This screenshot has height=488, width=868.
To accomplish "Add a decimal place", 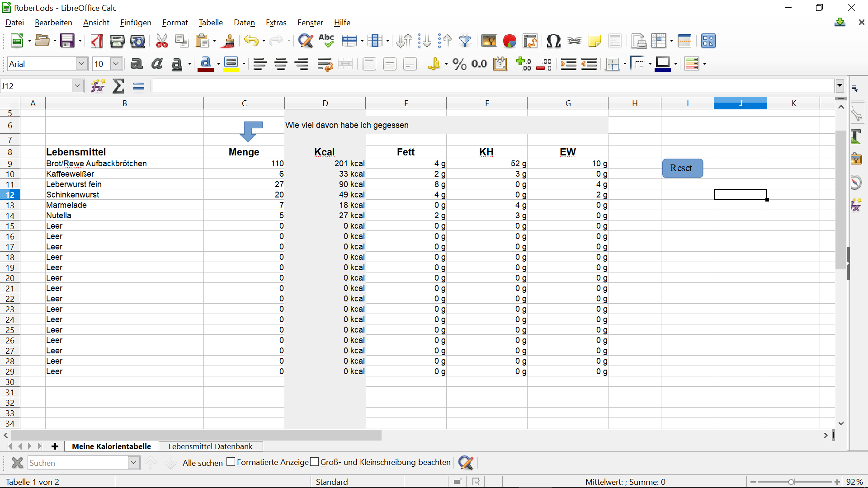I will pyautogui.click(x=524, y=64).
